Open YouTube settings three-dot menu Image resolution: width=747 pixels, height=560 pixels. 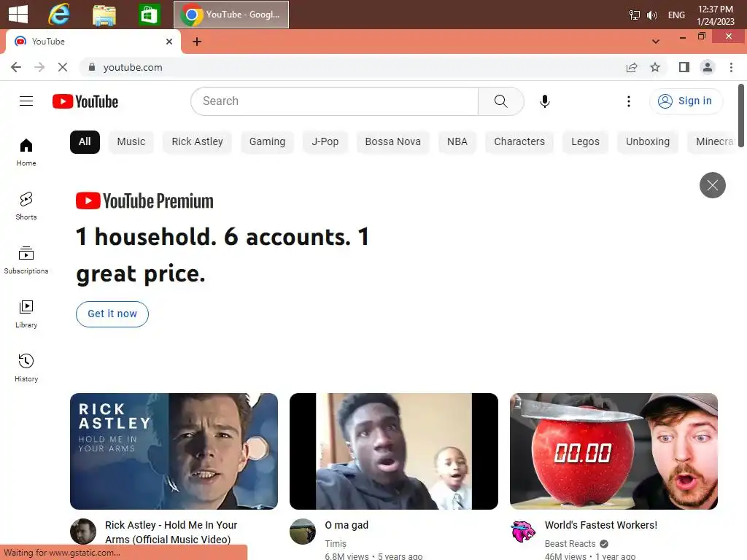tap(628, 101)
